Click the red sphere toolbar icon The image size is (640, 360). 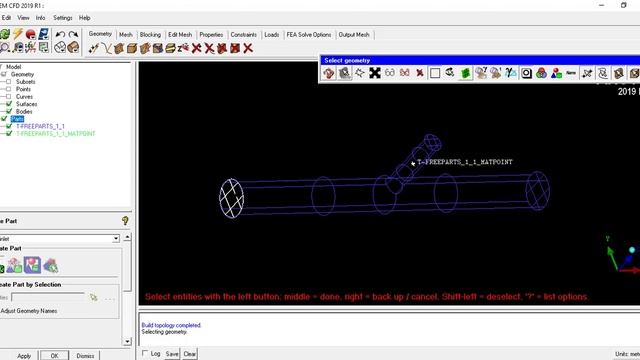point(31,34)
